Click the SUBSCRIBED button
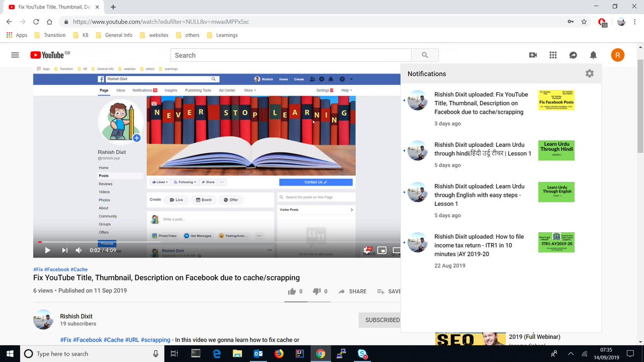Viewport: 644px width, 362px height. tap(379, 320)
